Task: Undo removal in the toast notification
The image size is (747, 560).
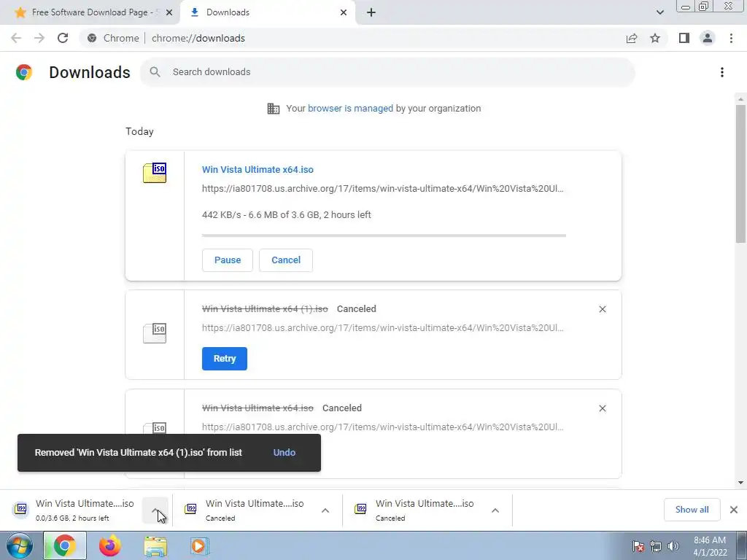Action: (285, 452)
